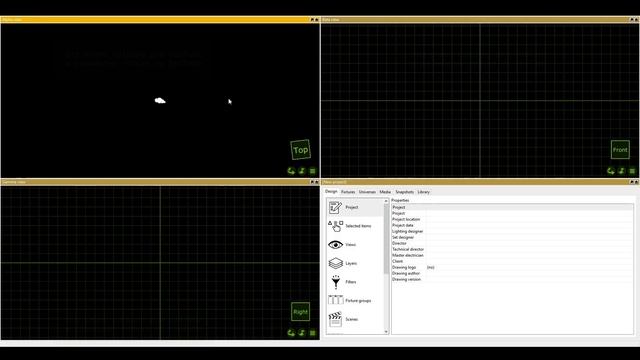Switch to the Library tab
This screenshot has height=360, width=640.
click(x=423, y=192)
